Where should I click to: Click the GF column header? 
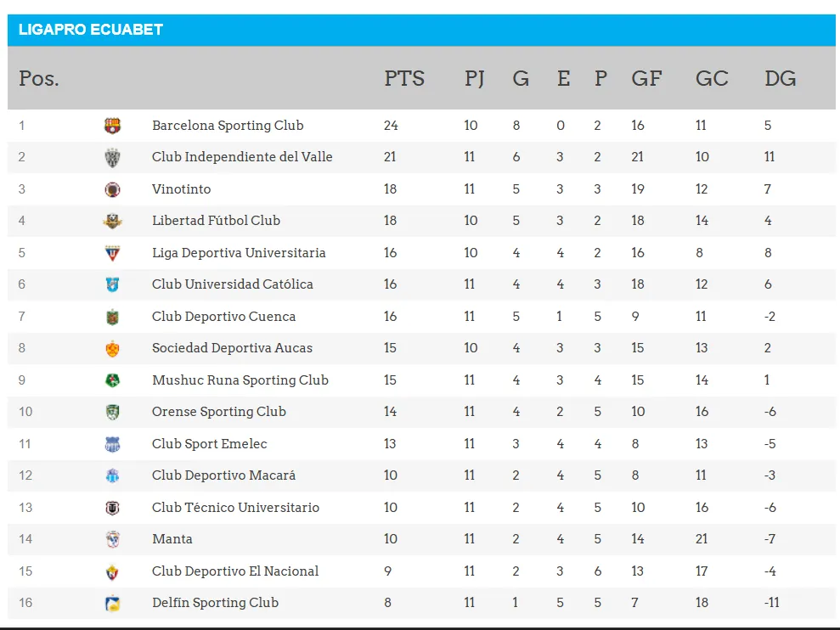coord(646,79)
